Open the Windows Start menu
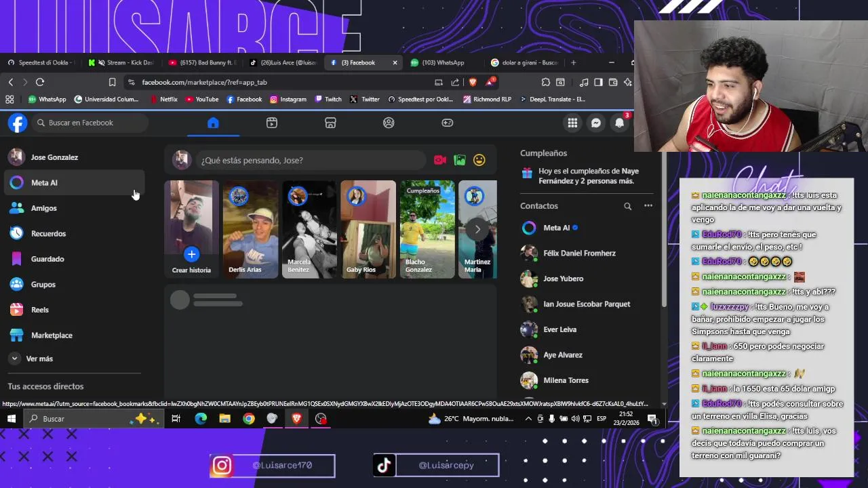 (x=11, y=419)
